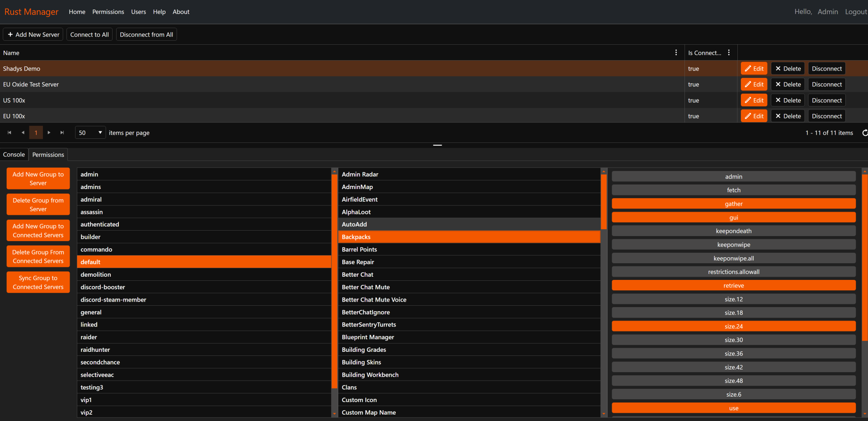
Task: Click the previous-page arrow icon
Action: [23, 132]
